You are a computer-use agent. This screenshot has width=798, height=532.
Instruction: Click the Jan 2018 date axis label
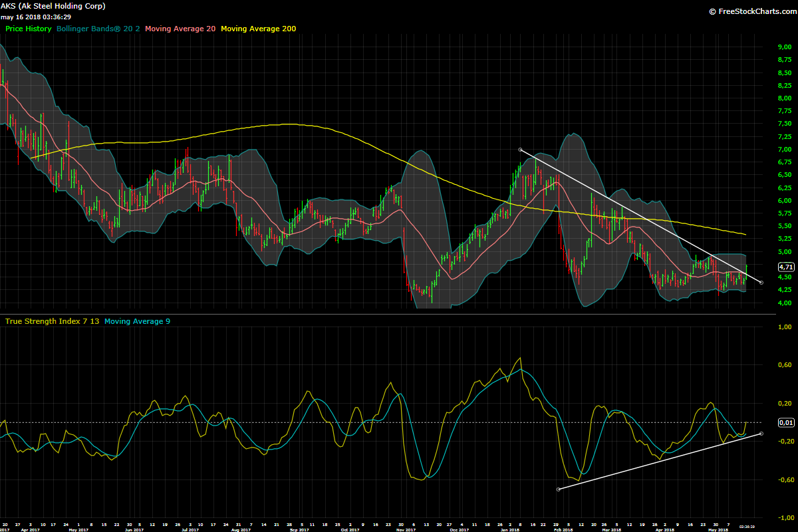(x=509, y=529)
